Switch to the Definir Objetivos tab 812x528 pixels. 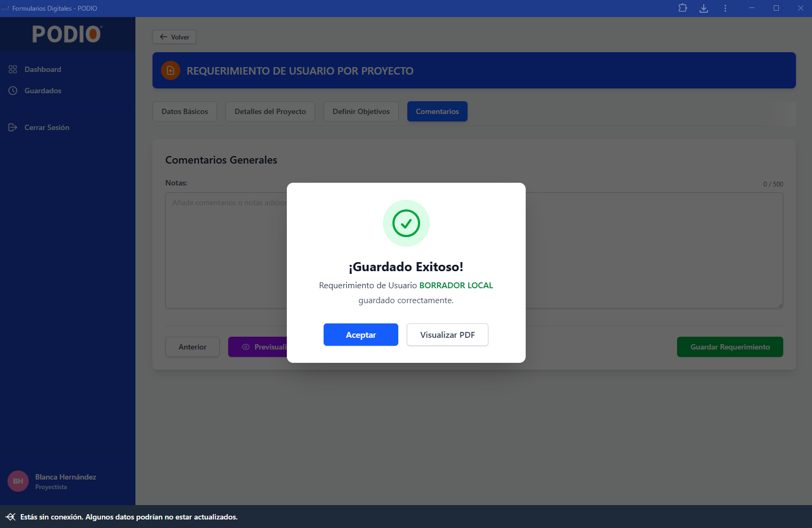tap(361, 111)
